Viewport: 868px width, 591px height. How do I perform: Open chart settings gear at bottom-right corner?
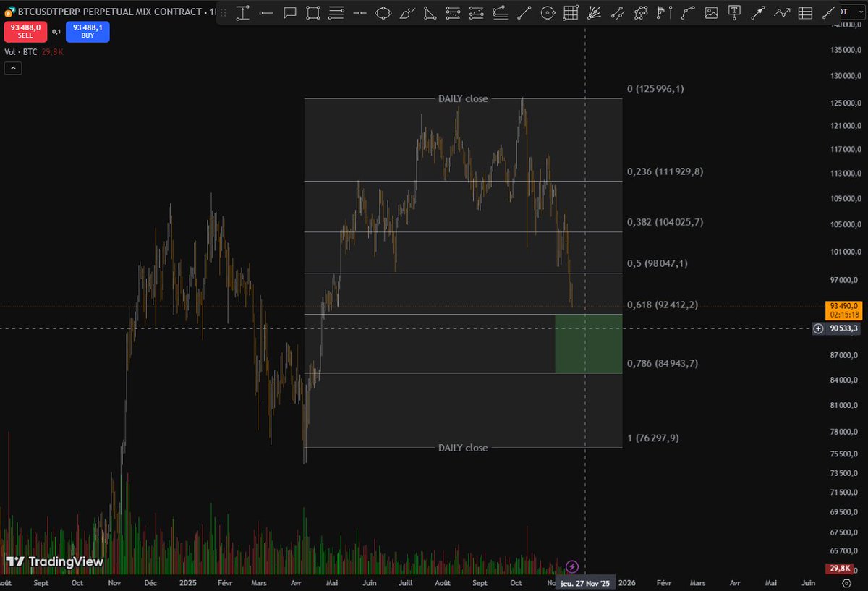[x=847, y=582]
